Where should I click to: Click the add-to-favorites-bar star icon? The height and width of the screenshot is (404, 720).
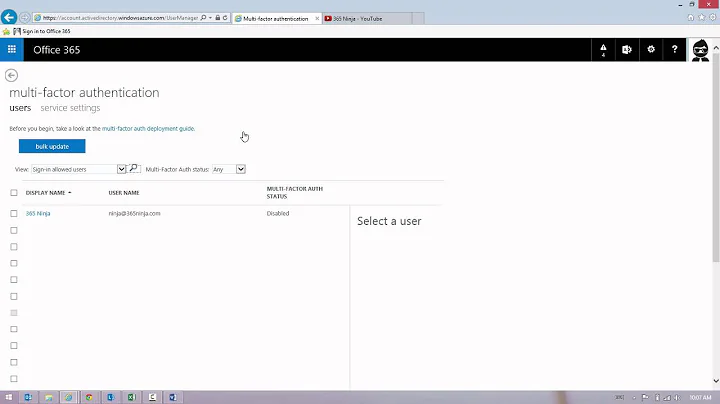[x=6, y=32]
